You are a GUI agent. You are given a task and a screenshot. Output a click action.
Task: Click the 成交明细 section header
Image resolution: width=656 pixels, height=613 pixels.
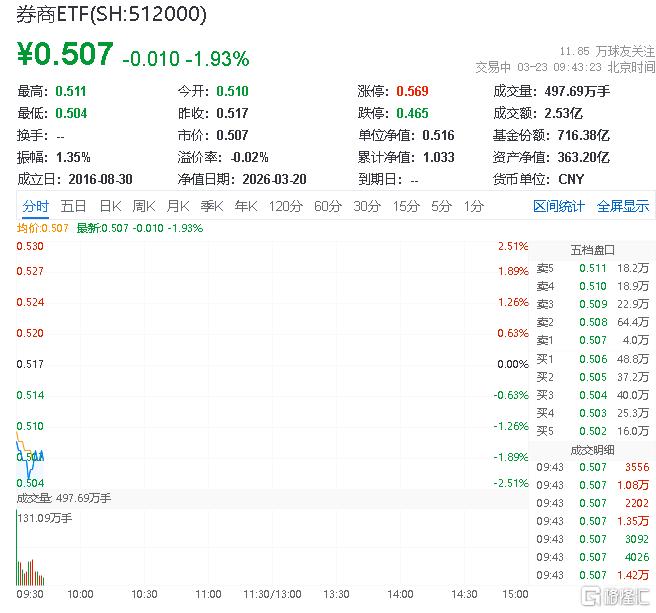[x=592, y=450]
